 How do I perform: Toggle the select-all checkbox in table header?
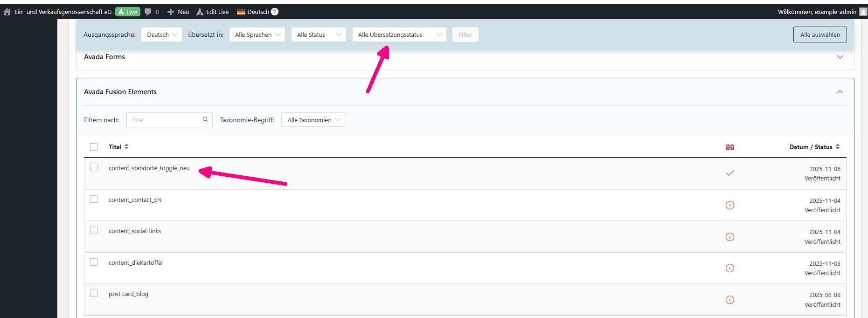(94, 147)
